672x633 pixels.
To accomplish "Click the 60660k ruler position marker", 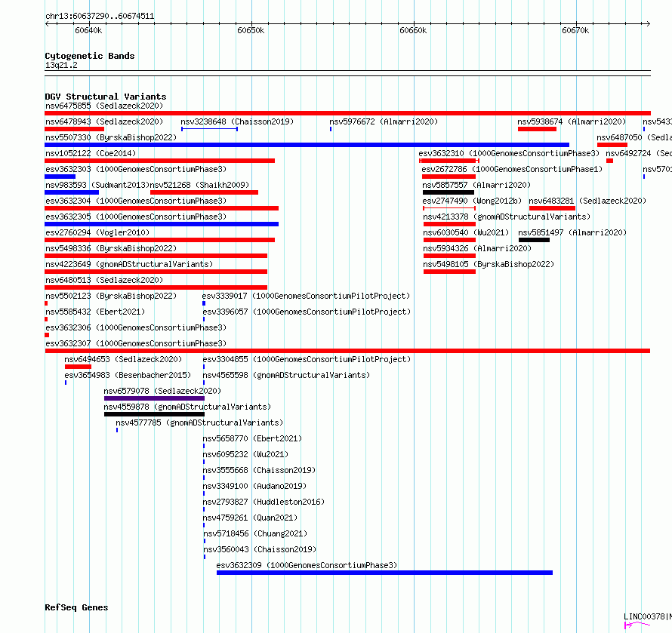I will [413, 30].
